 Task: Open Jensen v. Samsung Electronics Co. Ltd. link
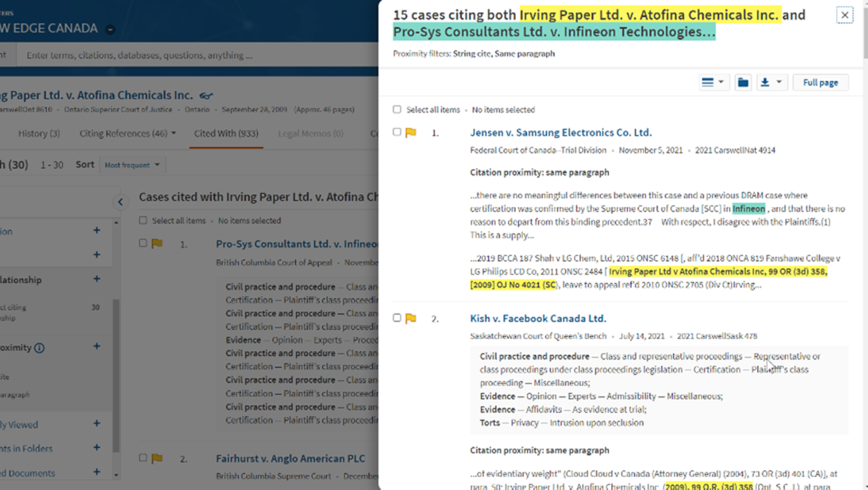coord(560,133)
